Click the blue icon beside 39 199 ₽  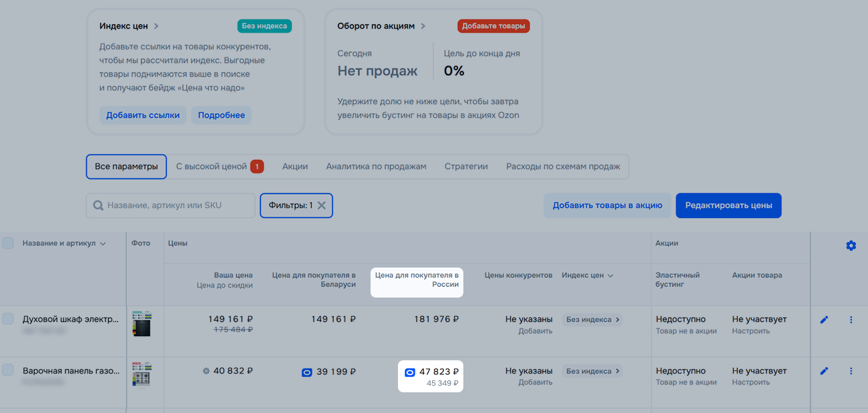(x=306, y=372)
